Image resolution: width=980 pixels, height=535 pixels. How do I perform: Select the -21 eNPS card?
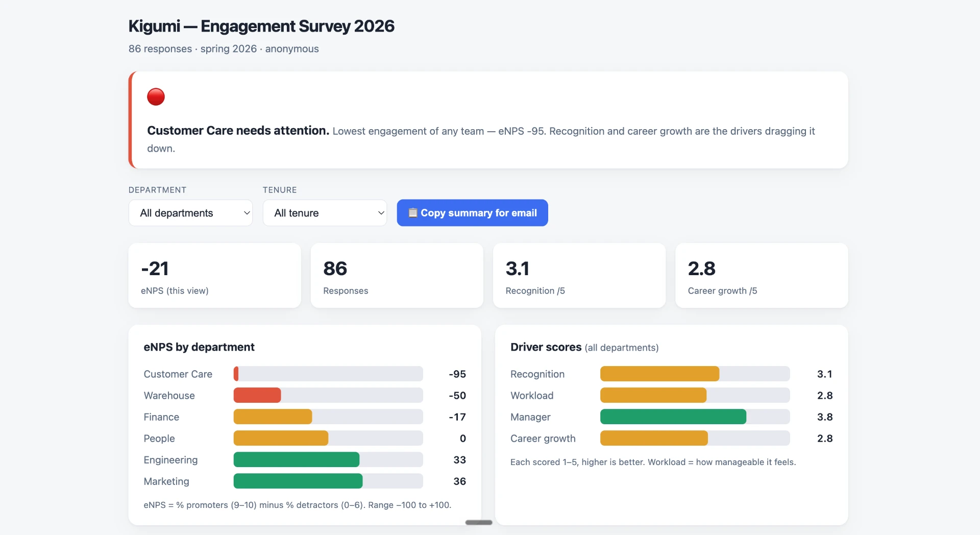[214, 275]
